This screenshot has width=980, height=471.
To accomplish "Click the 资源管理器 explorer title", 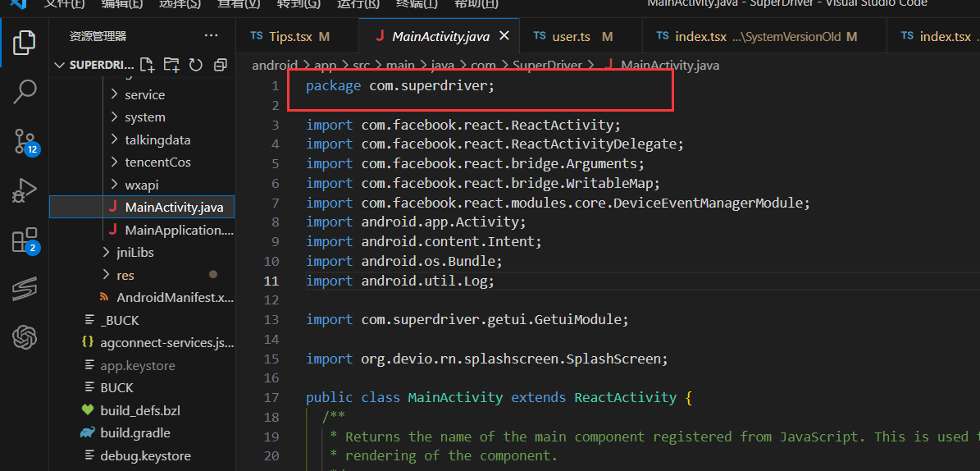I will [x=98, y=35].
